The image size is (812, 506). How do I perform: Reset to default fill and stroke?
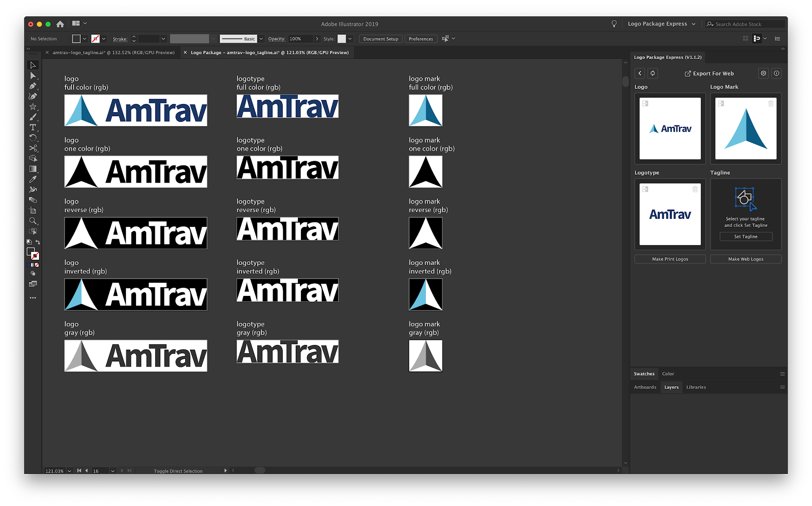tap(29, 242)
